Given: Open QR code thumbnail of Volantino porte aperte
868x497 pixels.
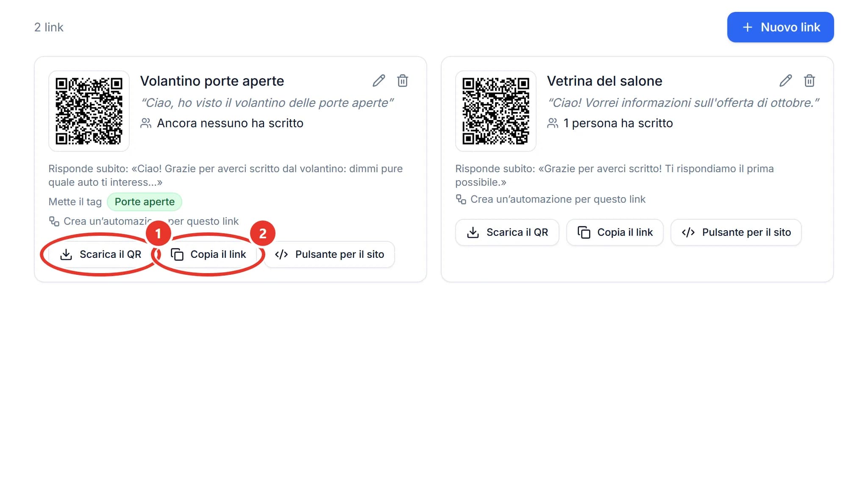Looking at the screenshot, I should [x=89, y=111].
